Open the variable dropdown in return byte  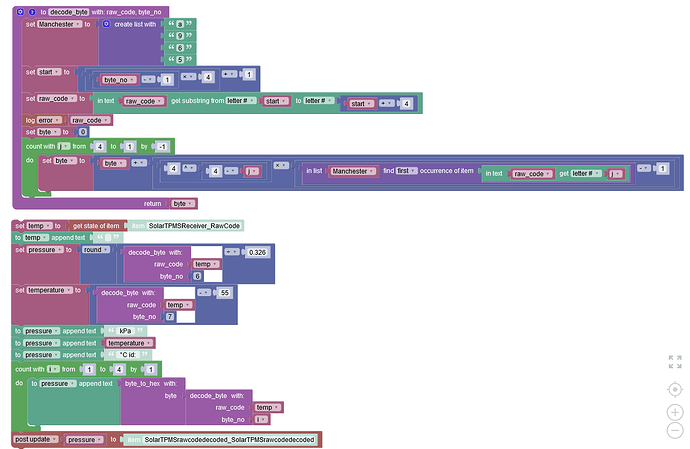coord(183,203)
